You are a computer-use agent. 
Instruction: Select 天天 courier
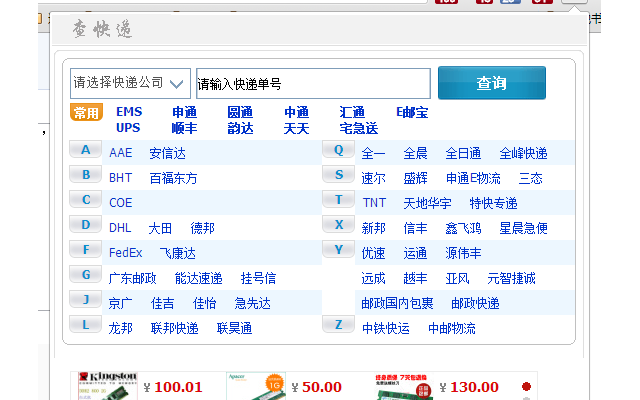tap(296, 128)
